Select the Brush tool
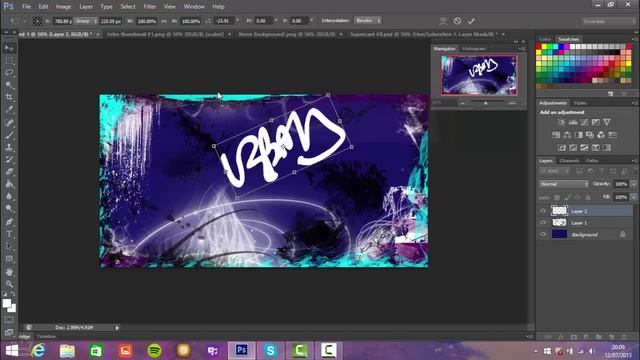 tap(9, 135)
